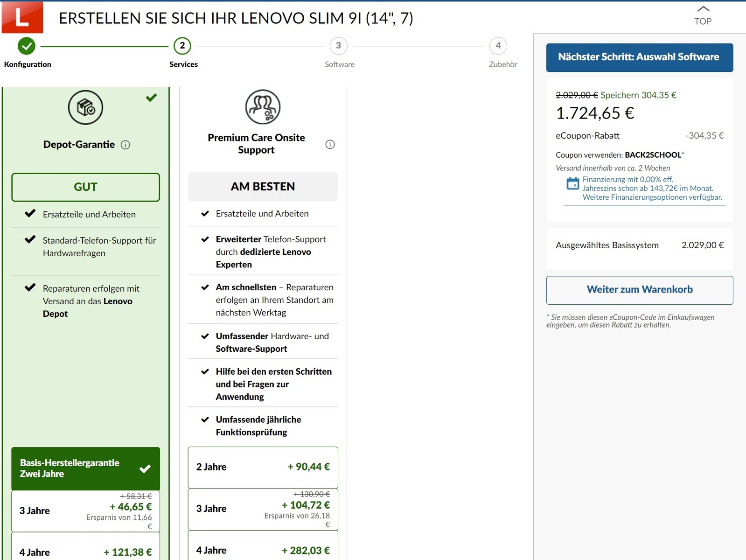The height and width of the screenshot is (560, 746).
Task: Jump to step 4 Zubehör
Action: click(498, 46)
